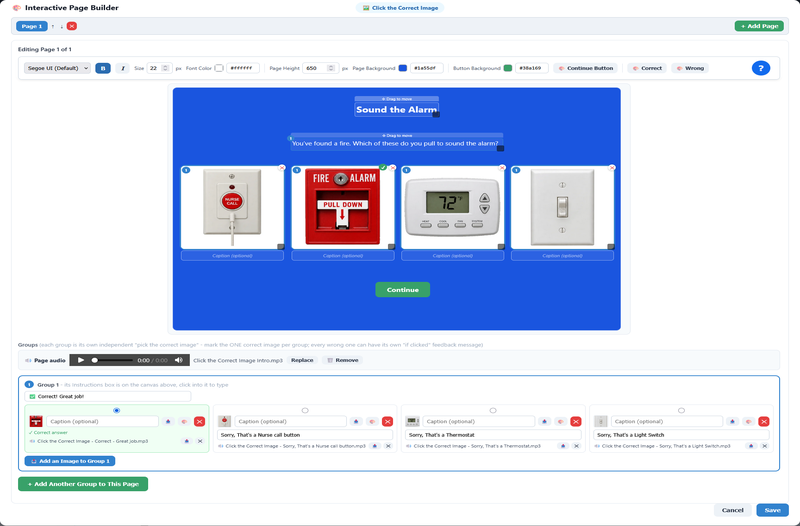Delete the light switch image from Group 1

(x=764, y=421)
